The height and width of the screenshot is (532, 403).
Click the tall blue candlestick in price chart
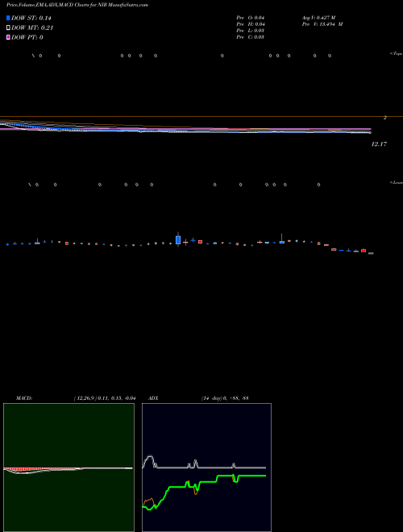coord(178,239)
